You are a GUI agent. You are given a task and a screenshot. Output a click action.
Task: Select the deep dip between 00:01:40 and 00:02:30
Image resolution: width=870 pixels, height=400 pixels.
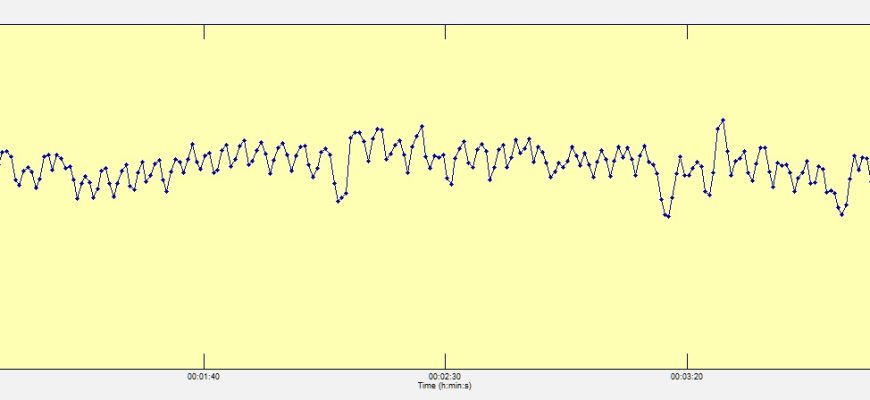click(x=338, y=200)
